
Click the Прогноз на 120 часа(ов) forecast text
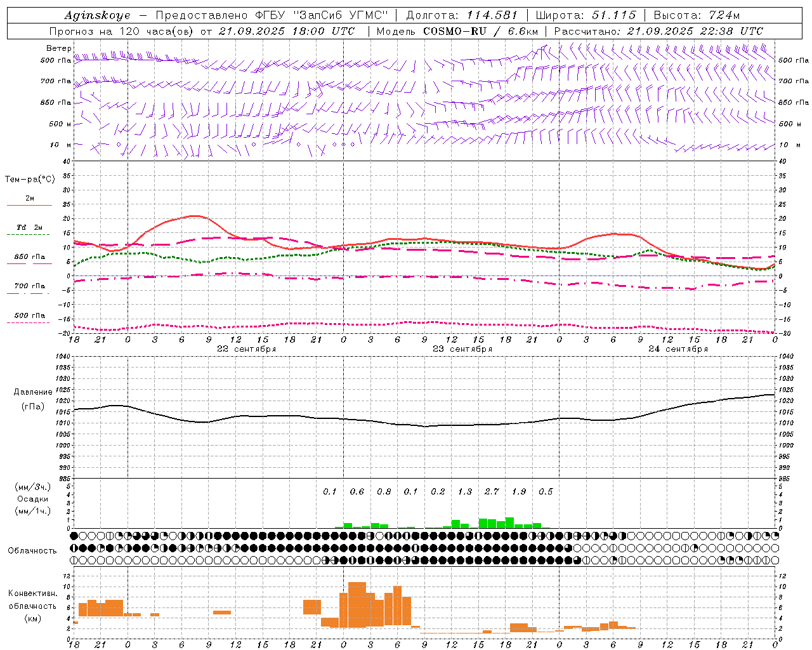[122, 31]
